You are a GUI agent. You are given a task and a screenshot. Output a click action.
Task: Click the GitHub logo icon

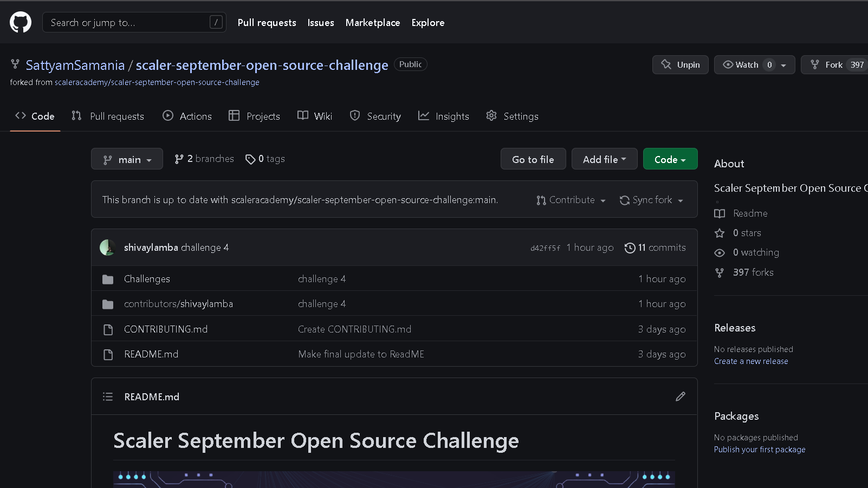tap(20, 22)
